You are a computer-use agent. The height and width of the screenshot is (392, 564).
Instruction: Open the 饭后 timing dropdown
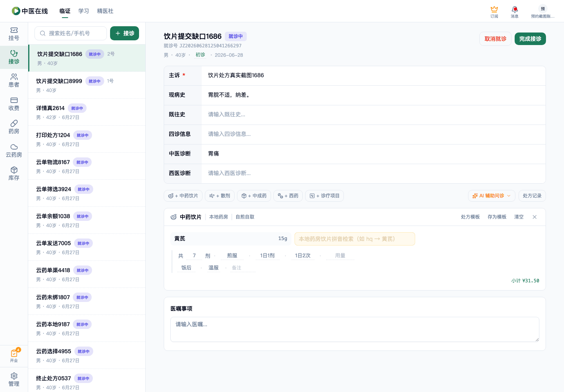tap(186, 268)
